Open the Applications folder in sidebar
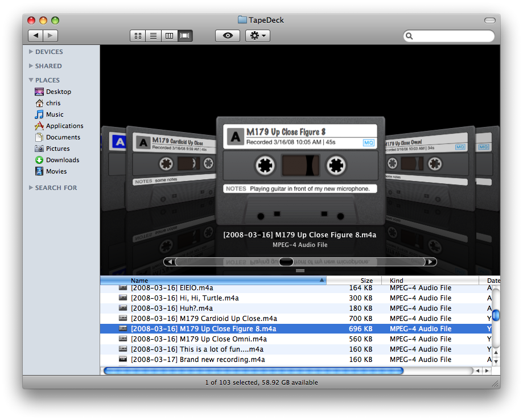 click(59, 126)
